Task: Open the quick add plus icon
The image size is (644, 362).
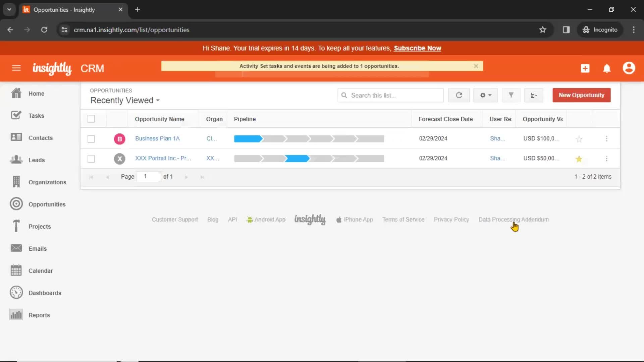Action: [585, 68]
